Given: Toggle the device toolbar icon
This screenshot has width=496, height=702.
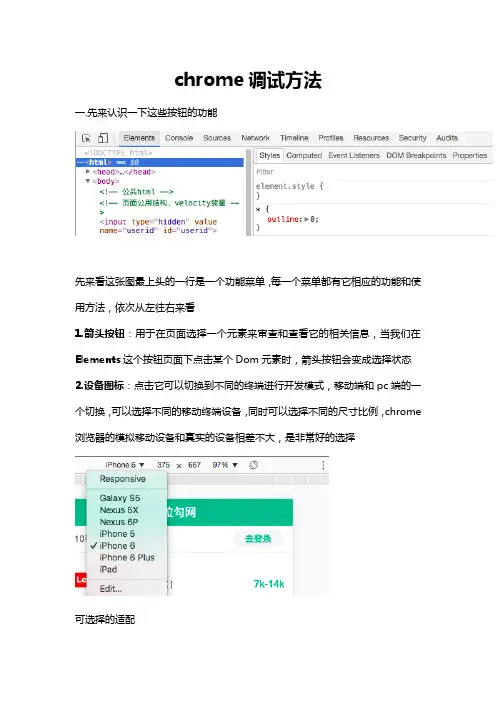Looking at the screenshot, I should [103, 138].
